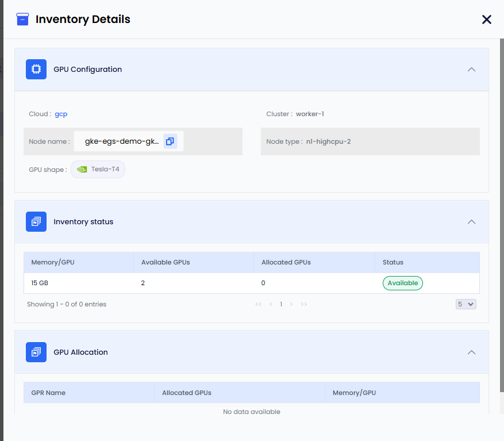
Task: Click the Node type n1-highcpu-2 value
Action: pyautogui.click(x=328, y=141)
